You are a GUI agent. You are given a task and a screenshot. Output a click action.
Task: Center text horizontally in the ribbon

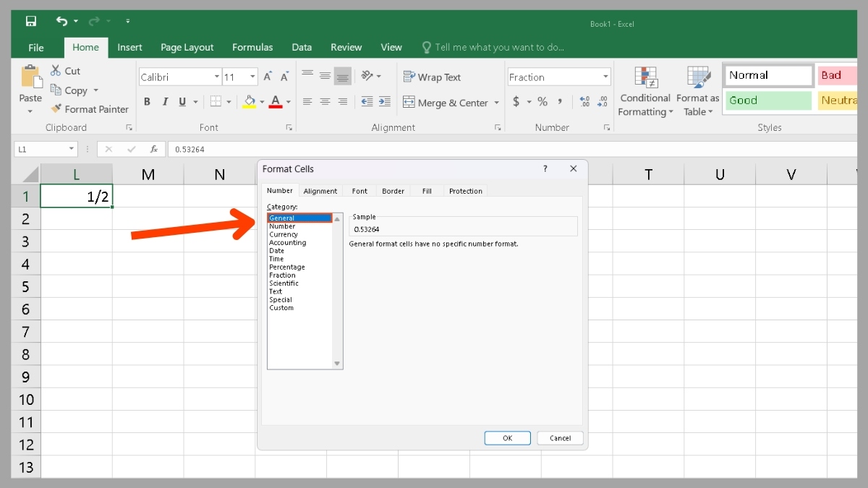point(325,102)
